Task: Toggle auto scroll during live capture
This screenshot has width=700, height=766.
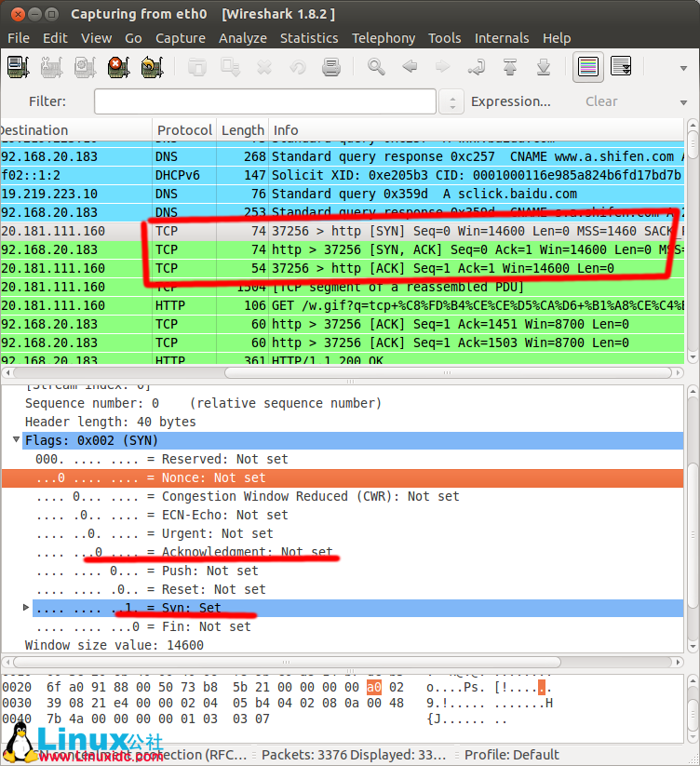Action: pyautogui.click(x=622, y=67)
